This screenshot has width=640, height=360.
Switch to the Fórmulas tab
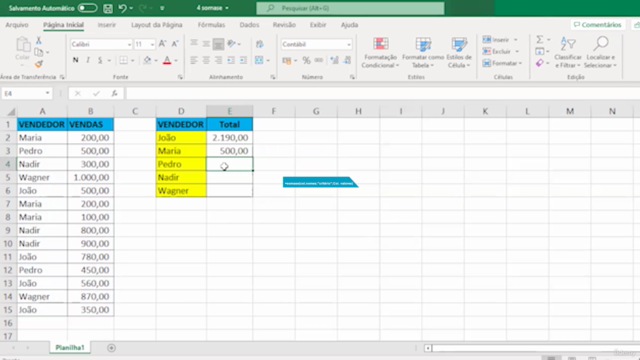(211, 25)
